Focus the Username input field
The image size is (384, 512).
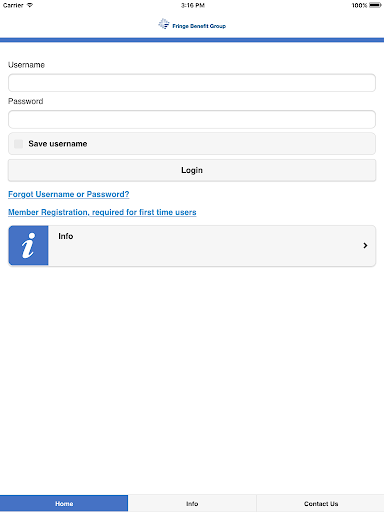pos(192,83)
